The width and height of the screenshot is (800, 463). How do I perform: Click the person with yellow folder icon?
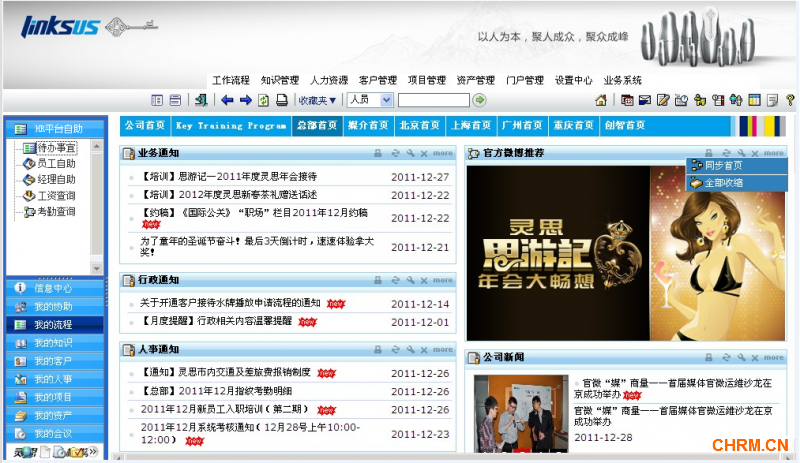click(699, 101)
